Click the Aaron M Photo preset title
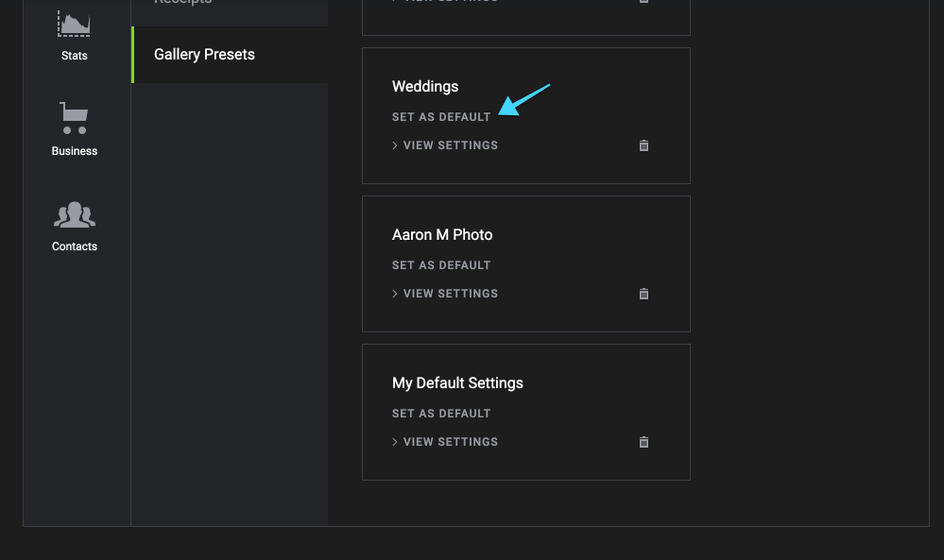 (442, 234)
